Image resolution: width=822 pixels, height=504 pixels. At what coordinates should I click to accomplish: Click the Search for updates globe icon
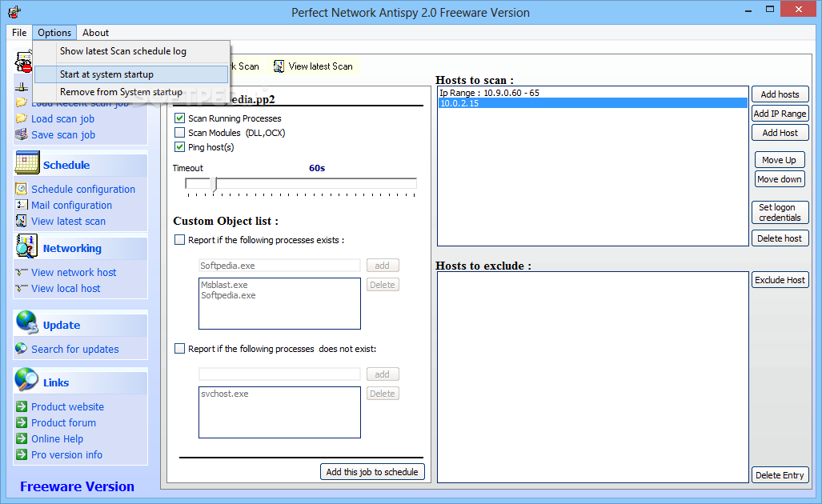point(21,348)
